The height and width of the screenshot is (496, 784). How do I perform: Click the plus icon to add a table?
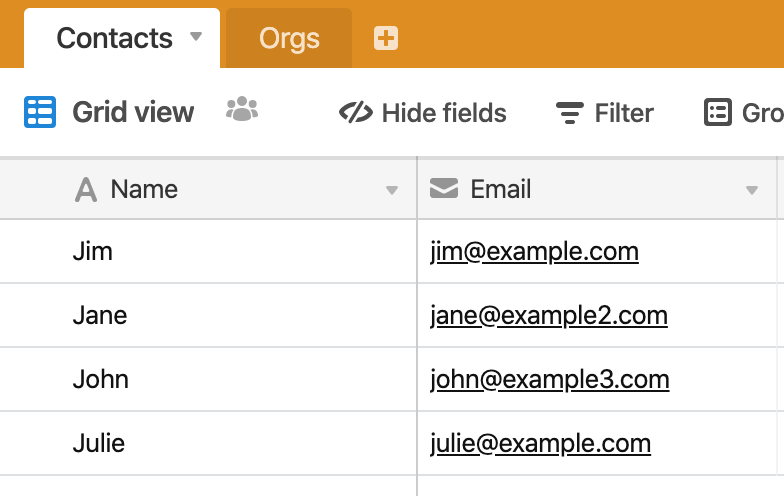point(386,38)
